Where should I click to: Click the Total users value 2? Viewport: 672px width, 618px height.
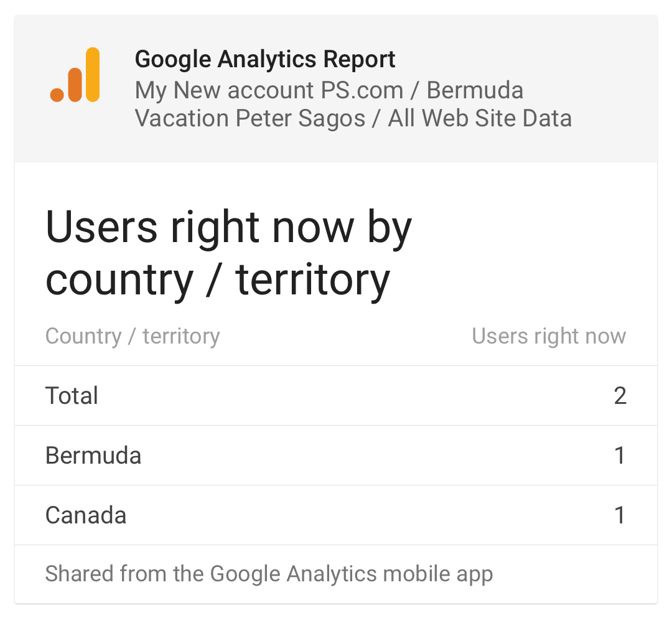pyautogui.click(x=620, y=396)
